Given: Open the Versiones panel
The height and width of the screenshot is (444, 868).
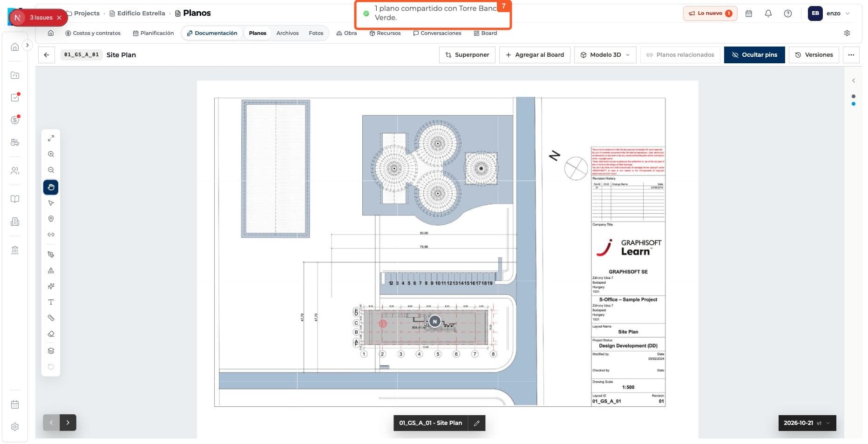Looking at the screenshot, I should tap(814, 55).
